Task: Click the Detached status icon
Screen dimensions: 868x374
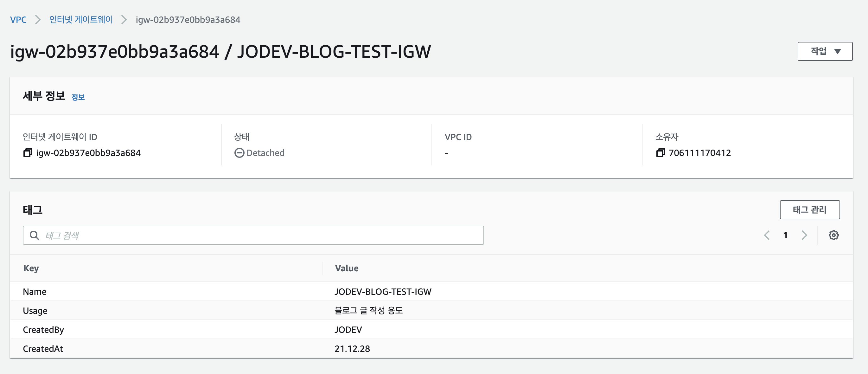Action: [x=239, y=153]
